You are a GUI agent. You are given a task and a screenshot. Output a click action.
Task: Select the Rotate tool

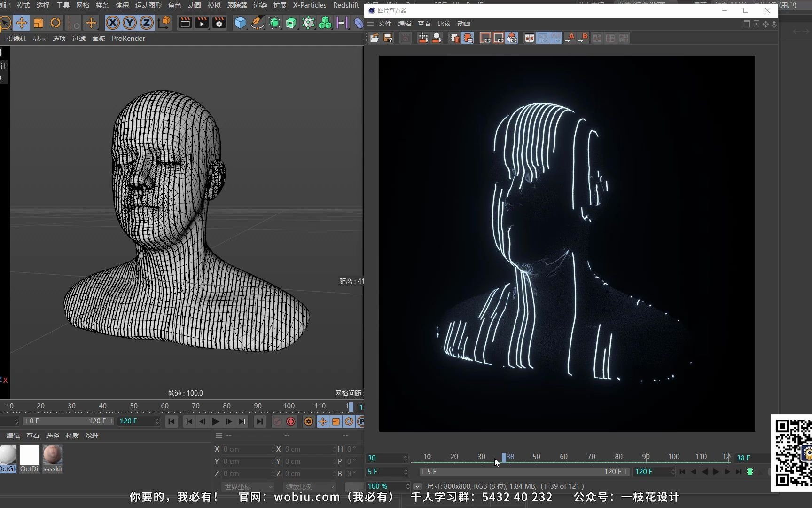(55, 23)
